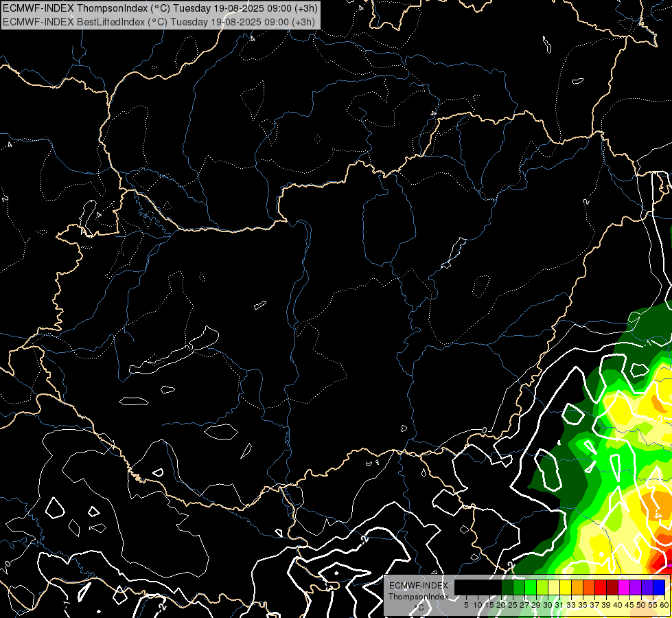
Task: Click legend tick value 5
Action: (466, 605)
